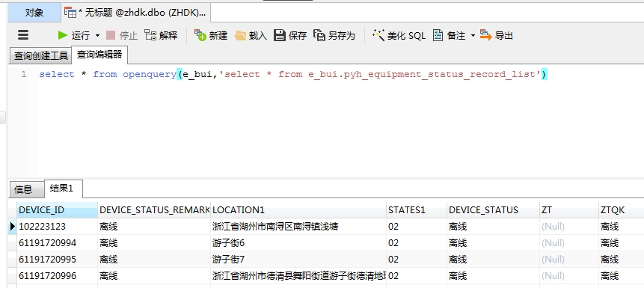The image size is (644, 288).
Task: Click the Stop (停止) button
Action: point(122,36)
